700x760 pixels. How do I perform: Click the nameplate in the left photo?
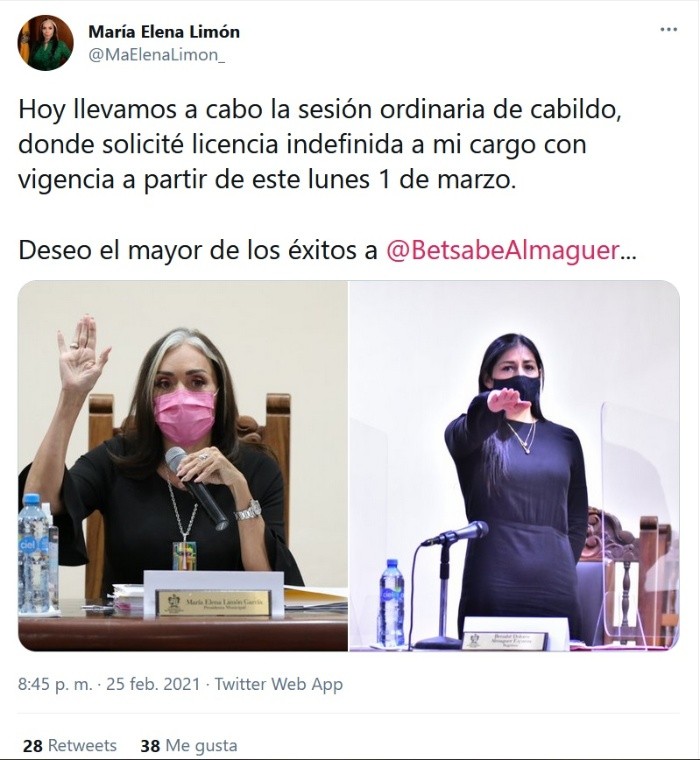213,603
